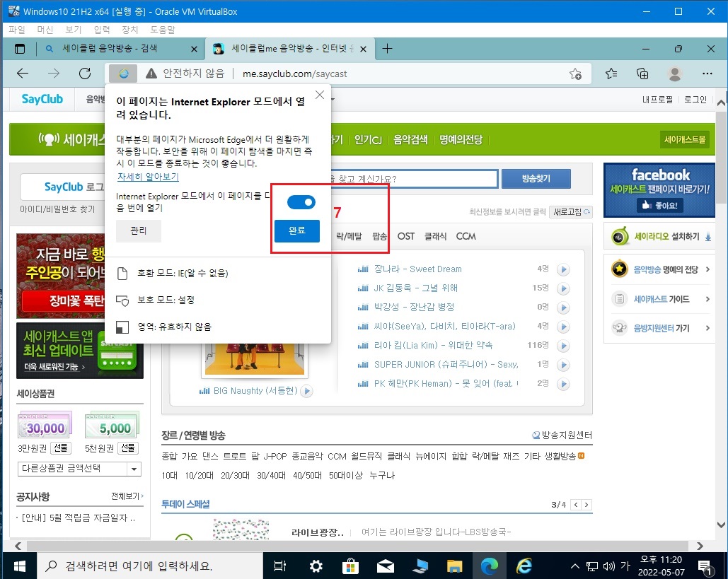
Task: Click the broadcast search input field
Action: click(x=413, y=179)
